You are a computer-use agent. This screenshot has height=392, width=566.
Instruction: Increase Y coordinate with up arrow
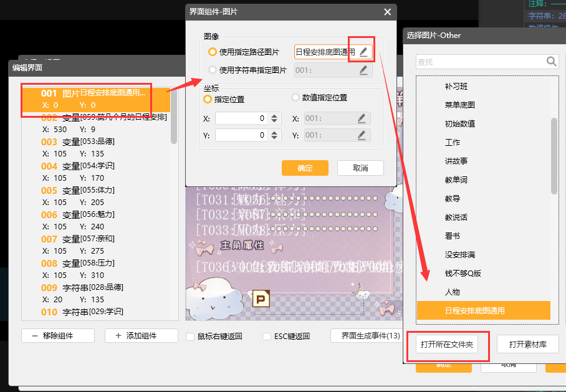(x=274, y=133)
